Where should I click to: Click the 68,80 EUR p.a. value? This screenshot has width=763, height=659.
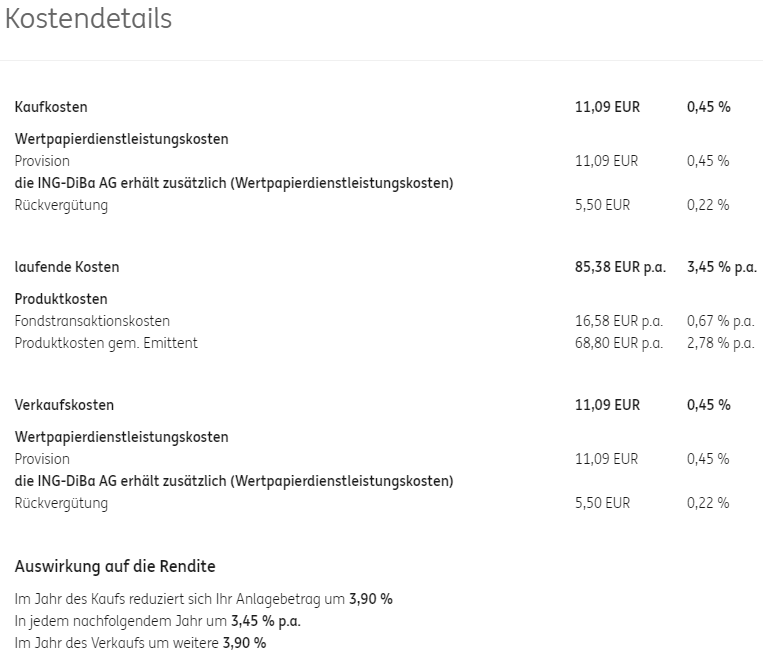tap(618, 343)
